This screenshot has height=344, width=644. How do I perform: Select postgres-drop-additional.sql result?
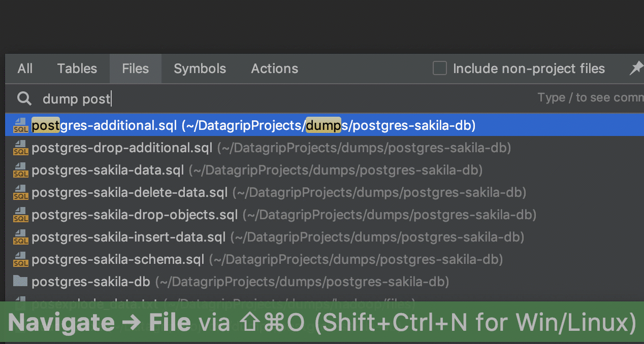122,148
